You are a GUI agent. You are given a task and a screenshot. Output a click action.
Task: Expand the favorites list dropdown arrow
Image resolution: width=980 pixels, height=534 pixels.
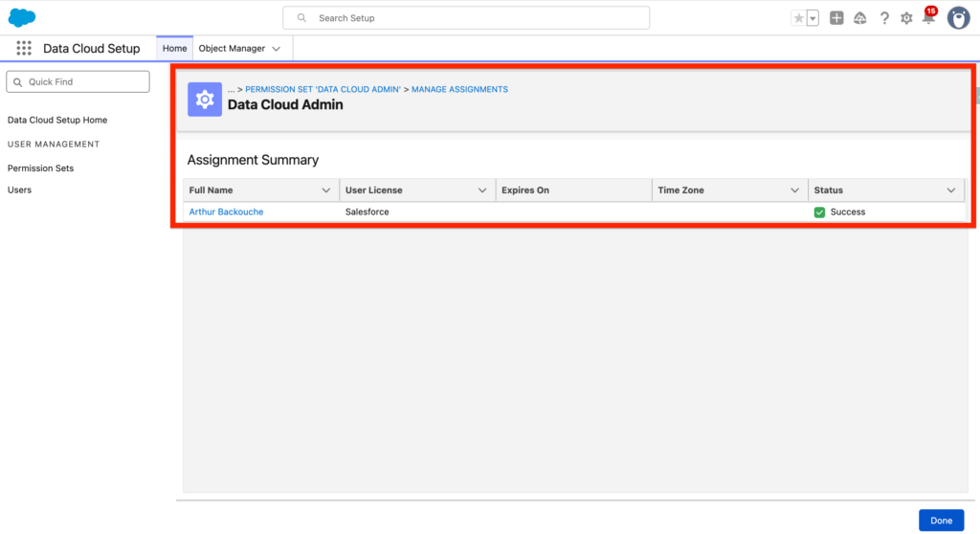coord(813,18)
